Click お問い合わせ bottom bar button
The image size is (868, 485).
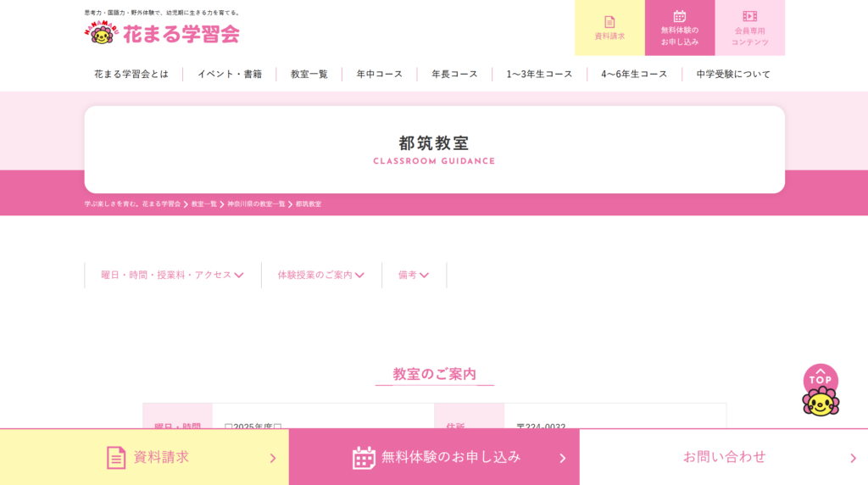coord(724,457)
